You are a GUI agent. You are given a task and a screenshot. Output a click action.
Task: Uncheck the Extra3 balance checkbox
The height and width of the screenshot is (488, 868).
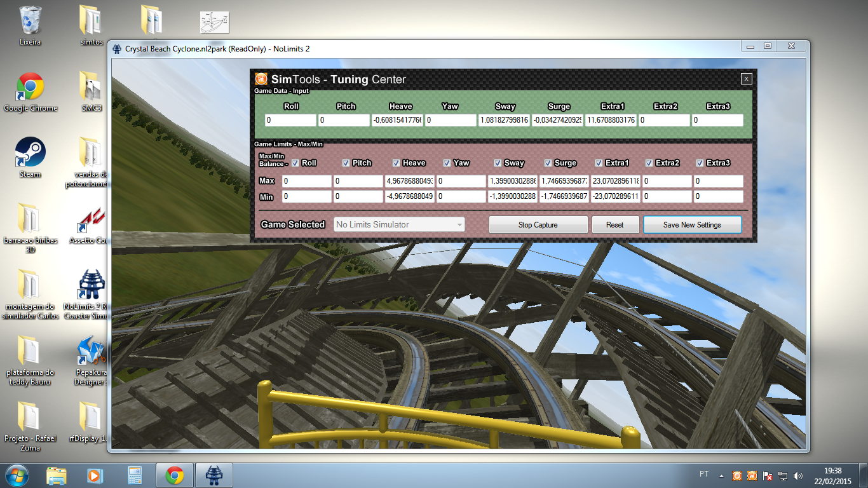[x=700, y=163]
